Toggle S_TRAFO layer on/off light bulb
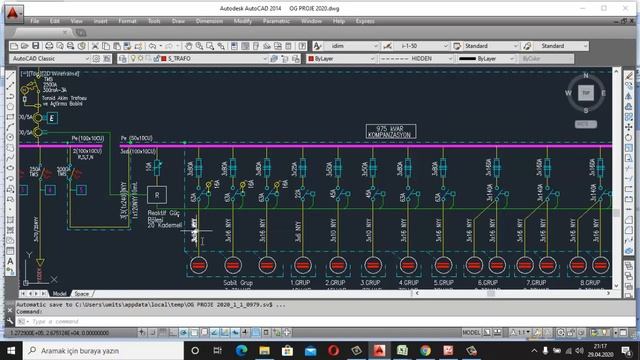Viewport: 640px width, 360px height. [x=133, y=59]
